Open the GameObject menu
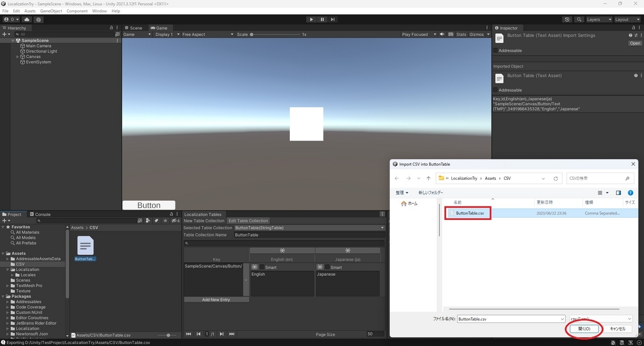 point(51,11)
